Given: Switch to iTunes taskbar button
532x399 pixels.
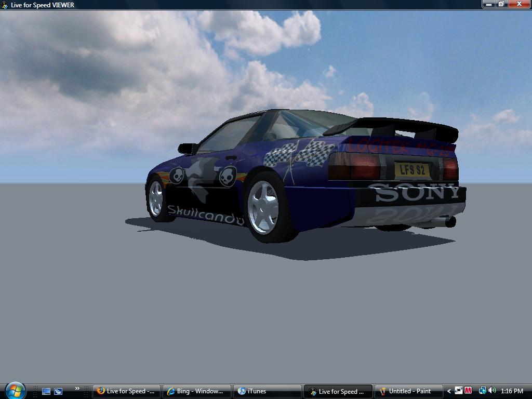Looking at the screenshot, I should coord(268,391).
